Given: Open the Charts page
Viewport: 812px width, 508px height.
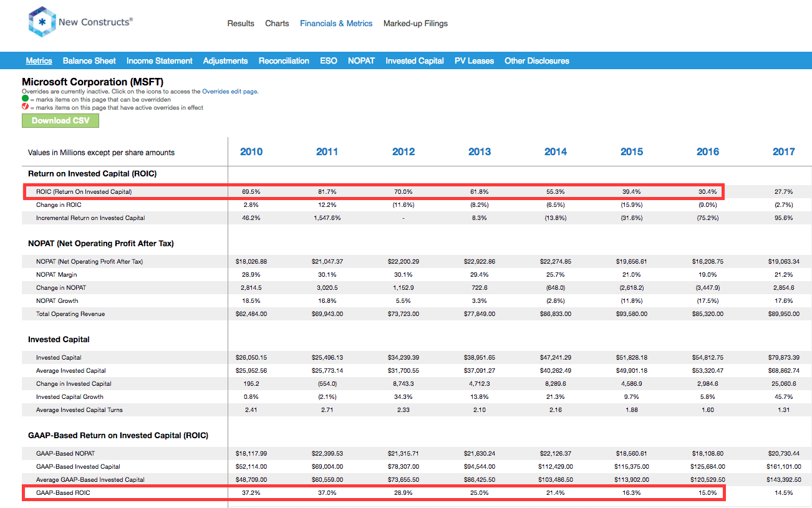Looking at the screenshot, I should click(x=277, y=24).
